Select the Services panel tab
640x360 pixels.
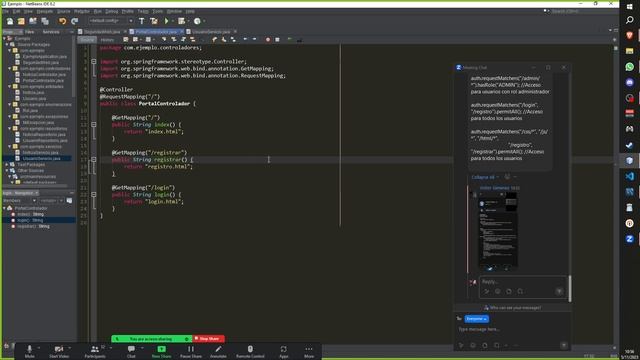click(x=51, y=32)
